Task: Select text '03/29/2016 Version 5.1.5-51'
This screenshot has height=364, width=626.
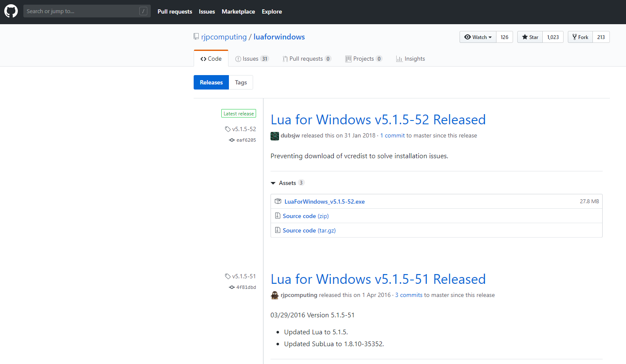Action: click(313, 315)
